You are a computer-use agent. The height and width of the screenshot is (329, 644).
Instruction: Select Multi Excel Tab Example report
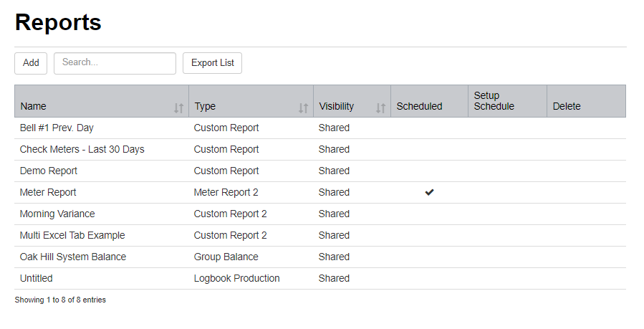point(72,235)
